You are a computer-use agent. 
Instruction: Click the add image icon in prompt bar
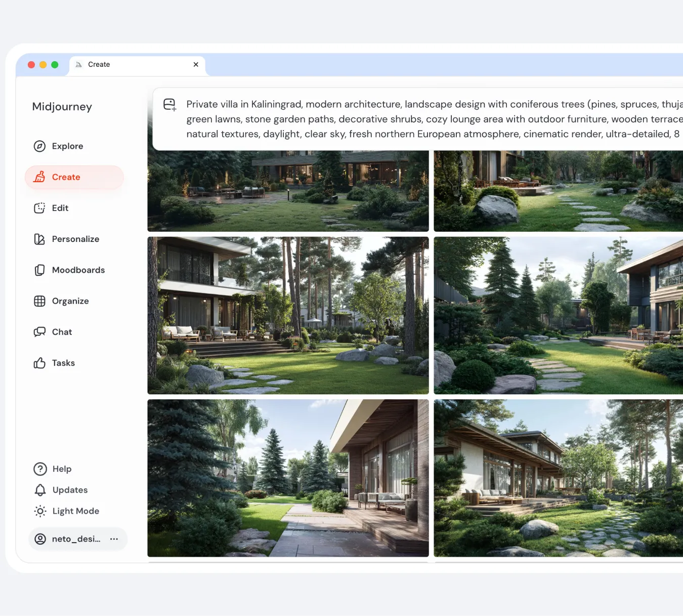click(x=169, y=105)
